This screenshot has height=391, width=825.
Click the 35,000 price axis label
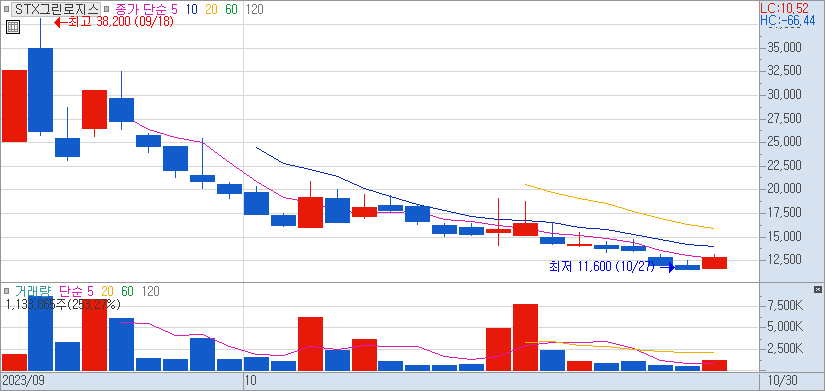tap(784, 48)
